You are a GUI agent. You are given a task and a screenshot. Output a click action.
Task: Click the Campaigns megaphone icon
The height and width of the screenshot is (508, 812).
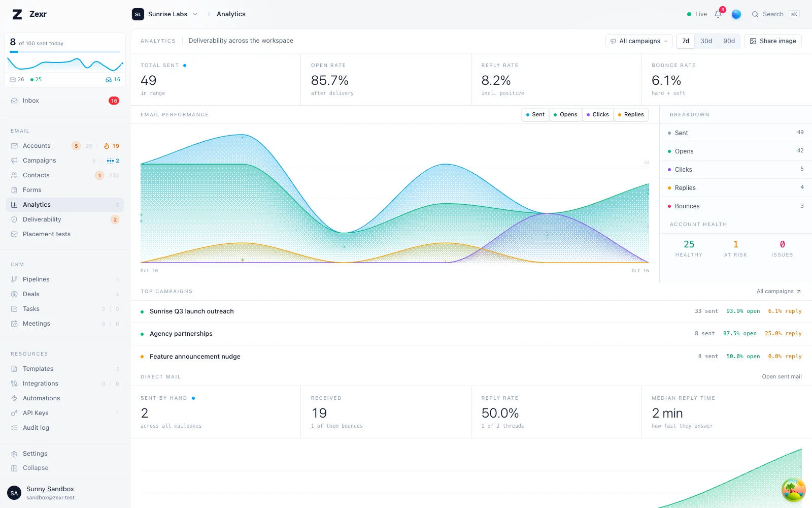pos(14,161)
